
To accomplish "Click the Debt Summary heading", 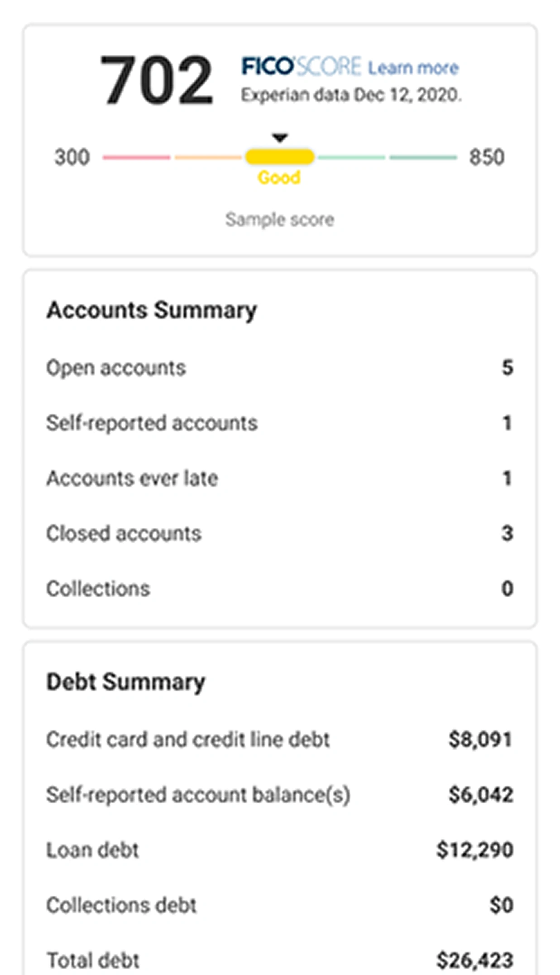I will click(x=126, y=682).
